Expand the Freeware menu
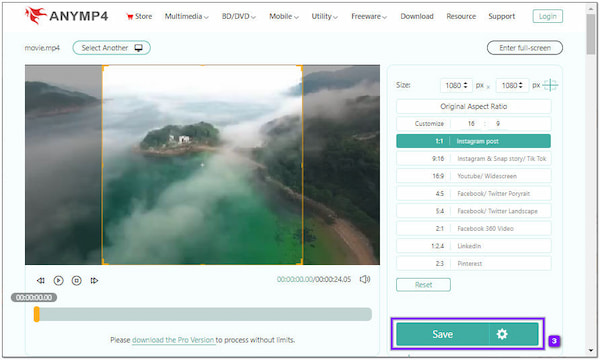 [369, 16]
